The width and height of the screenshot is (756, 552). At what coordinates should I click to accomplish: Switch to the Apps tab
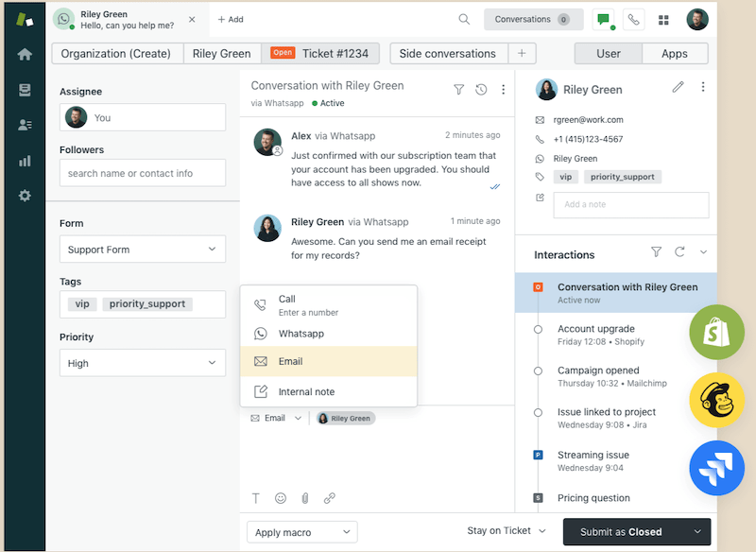click(x=675, y=53)
